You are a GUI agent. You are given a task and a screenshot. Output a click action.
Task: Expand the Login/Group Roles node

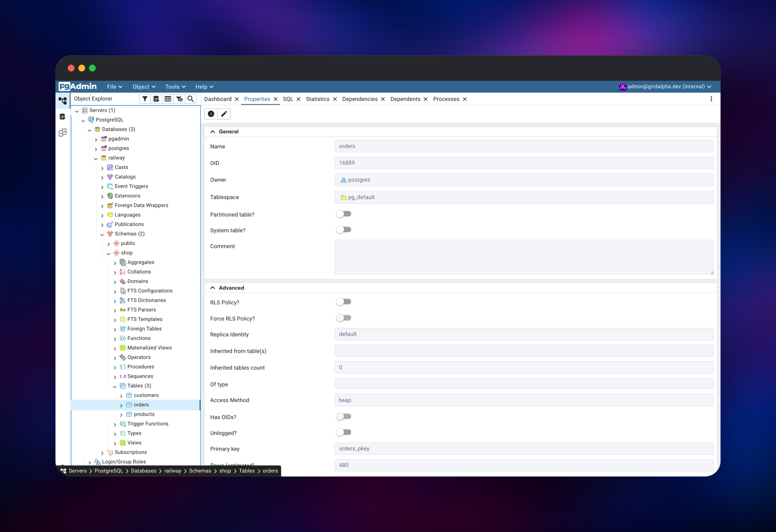click(x=89, y=462)
